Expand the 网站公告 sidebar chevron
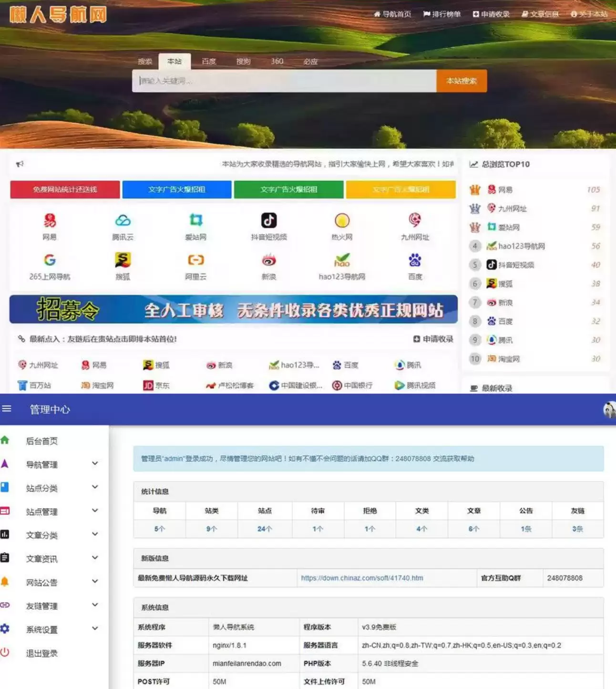Screen dimensions: 616x689 (95, 581)
